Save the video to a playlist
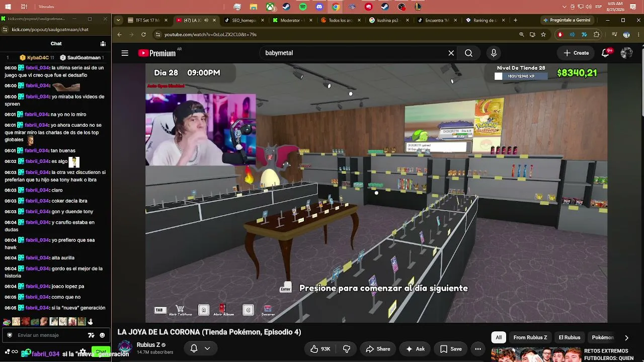 click(x=451, y=349)
